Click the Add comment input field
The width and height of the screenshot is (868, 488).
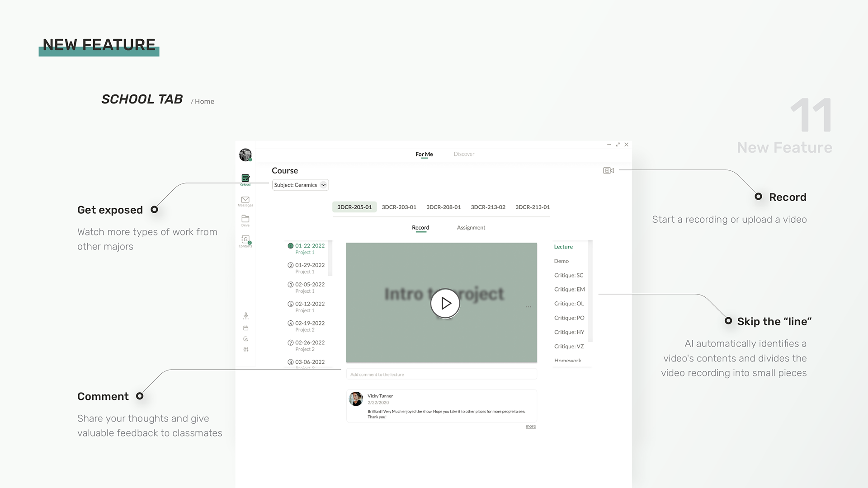pos(441,375)
